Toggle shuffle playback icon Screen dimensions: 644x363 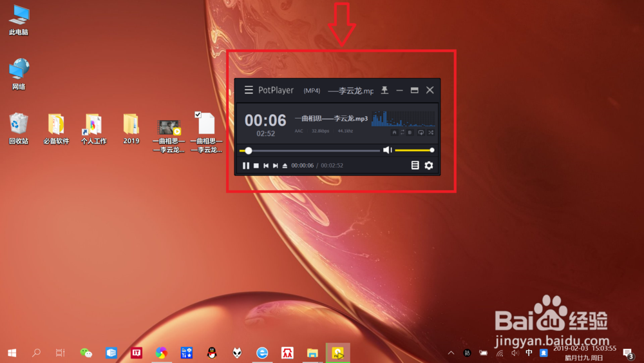[431, 132]
